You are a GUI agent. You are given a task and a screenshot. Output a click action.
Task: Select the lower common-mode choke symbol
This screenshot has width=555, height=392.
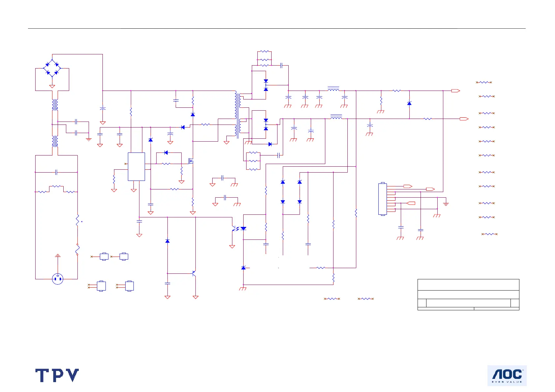tap(55, 141)
